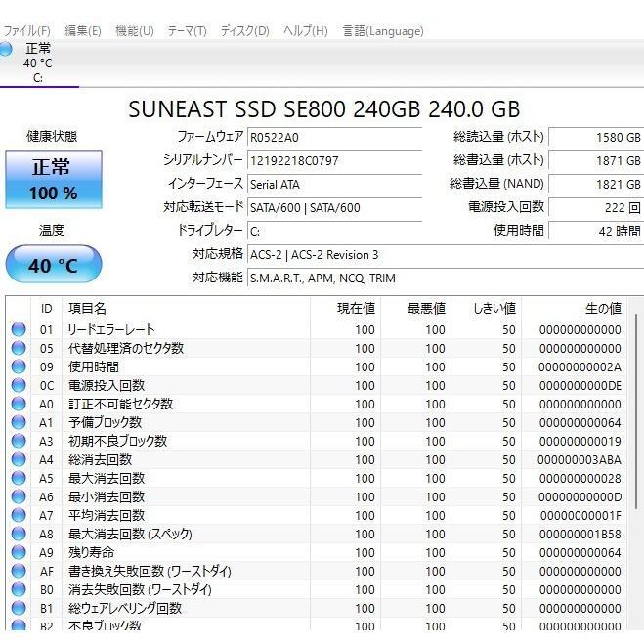This screenshot has width=644, height=644.
Task: Click the ACS-2 Revision 3 standard field
Action: click(x=446, y=255)
